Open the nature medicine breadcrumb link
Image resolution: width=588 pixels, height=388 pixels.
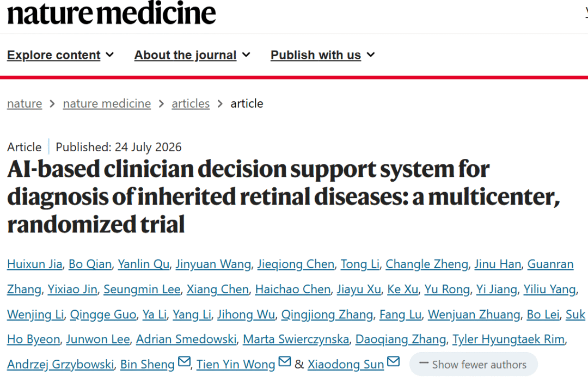point(107,103)
